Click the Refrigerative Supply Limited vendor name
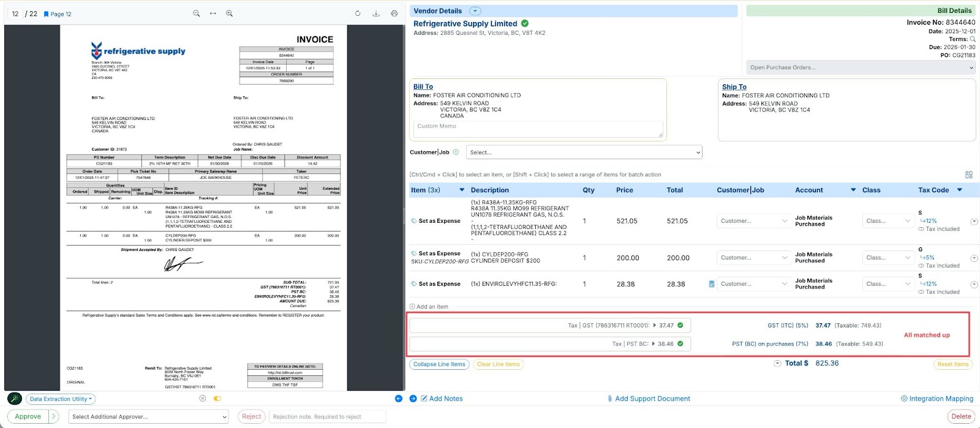 [466, 24]
